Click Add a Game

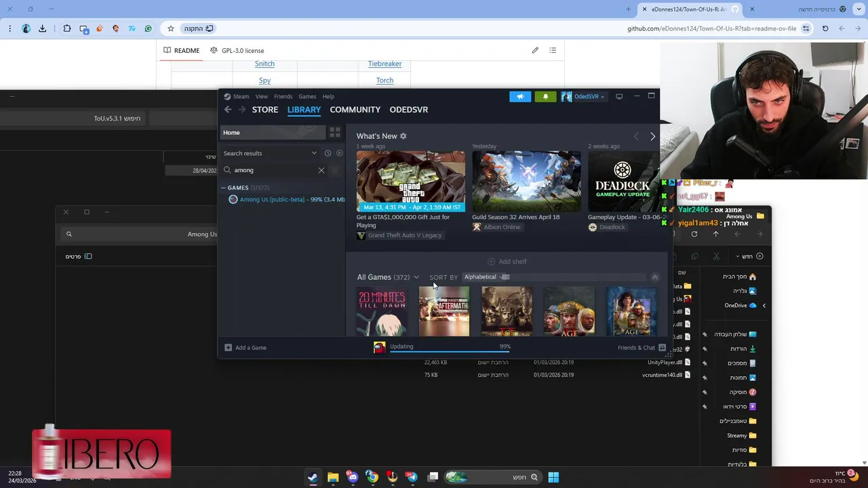[245, 348]
